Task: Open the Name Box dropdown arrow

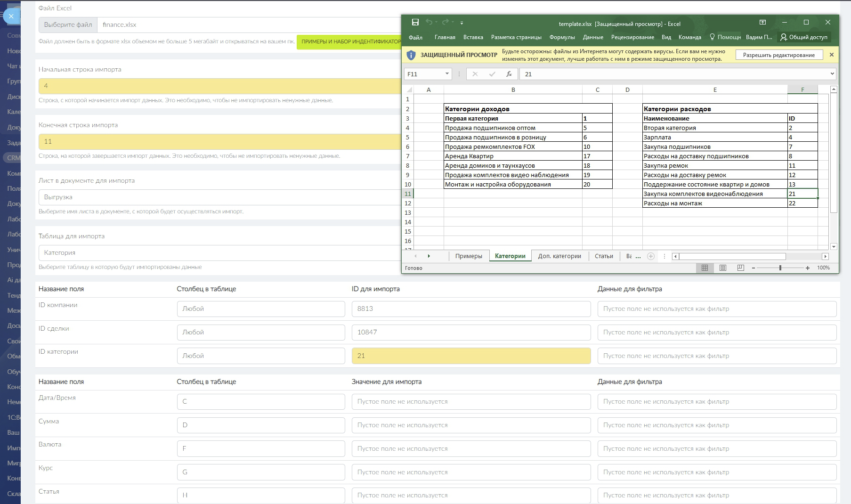Action: (447, 74)
